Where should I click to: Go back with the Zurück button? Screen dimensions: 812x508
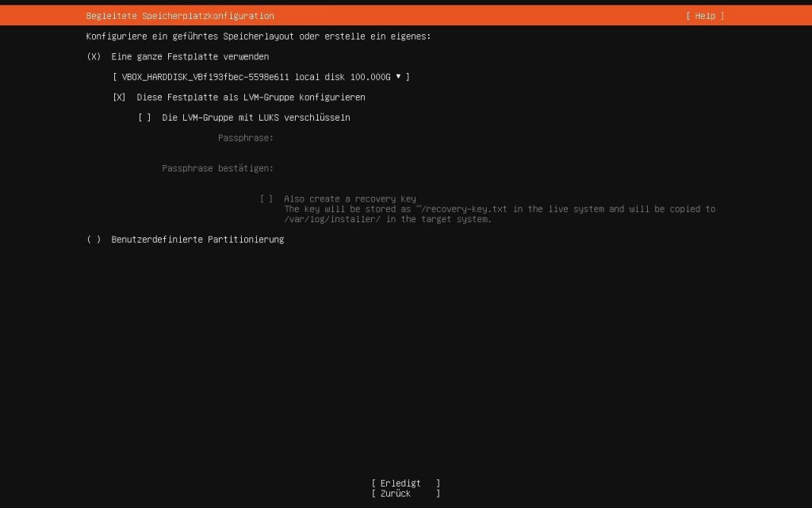click(x=405, y=494)
